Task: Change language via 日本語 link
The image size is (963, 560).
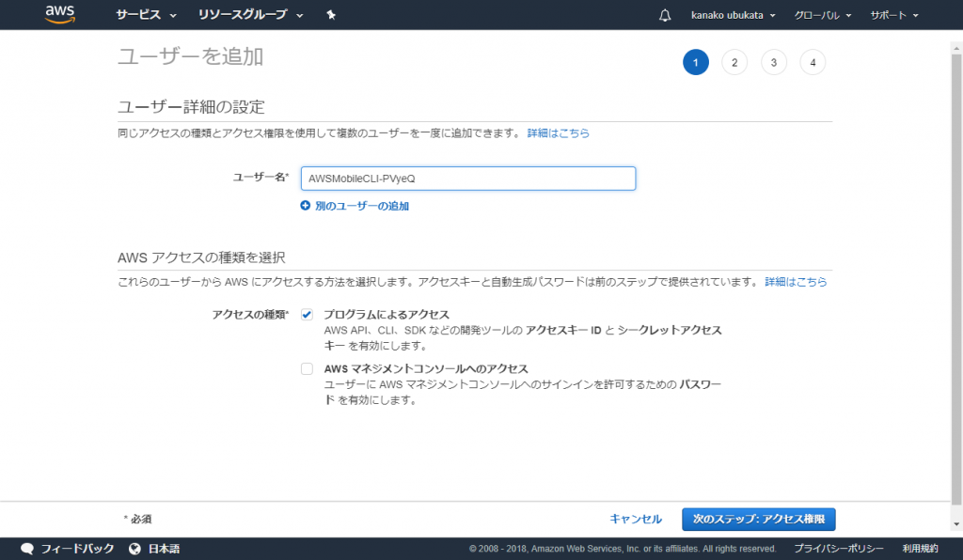Action: tap(164, 549)
